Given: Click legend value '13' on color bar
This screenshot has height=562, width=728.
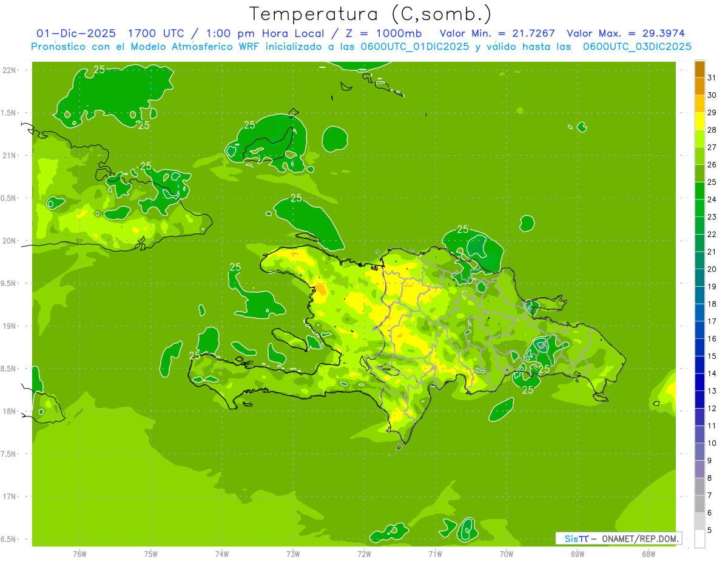Looking at the screenshot, I should tap(712, 391).
